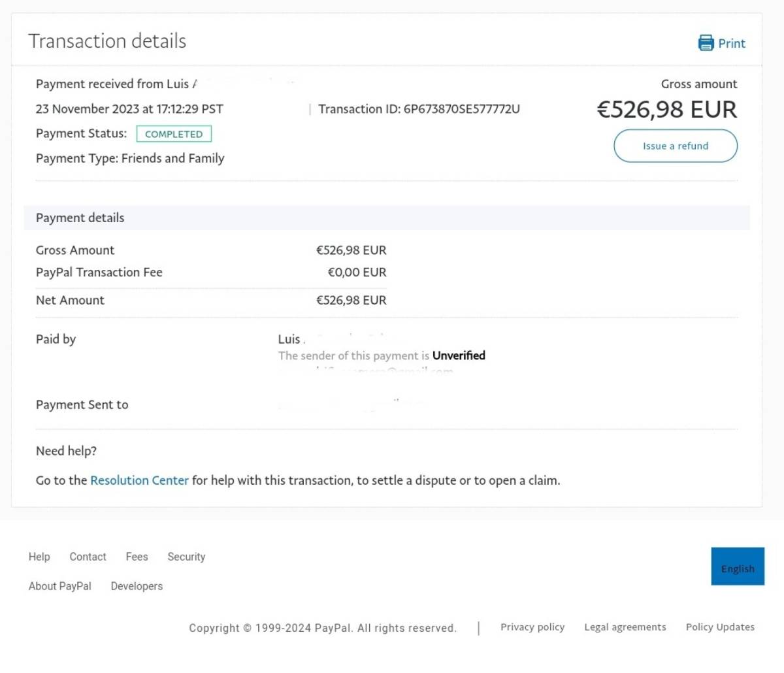Click the Unverified sender status text
Viewport: 784px width, 673px height.
pos(459,355)
